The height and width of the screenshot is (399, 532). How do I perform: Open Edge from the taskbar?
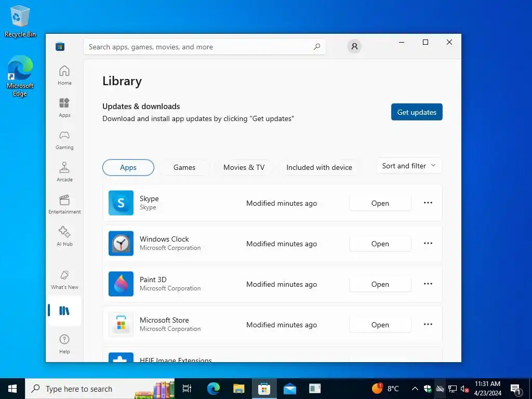[x=214, y=389]
